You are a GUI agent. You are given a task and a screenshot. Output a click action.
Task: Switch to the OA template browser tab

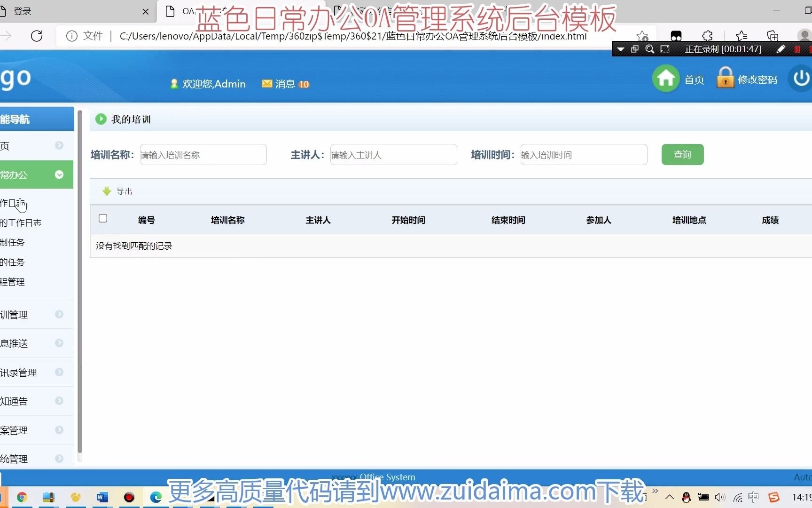click(x=211, y=11)
